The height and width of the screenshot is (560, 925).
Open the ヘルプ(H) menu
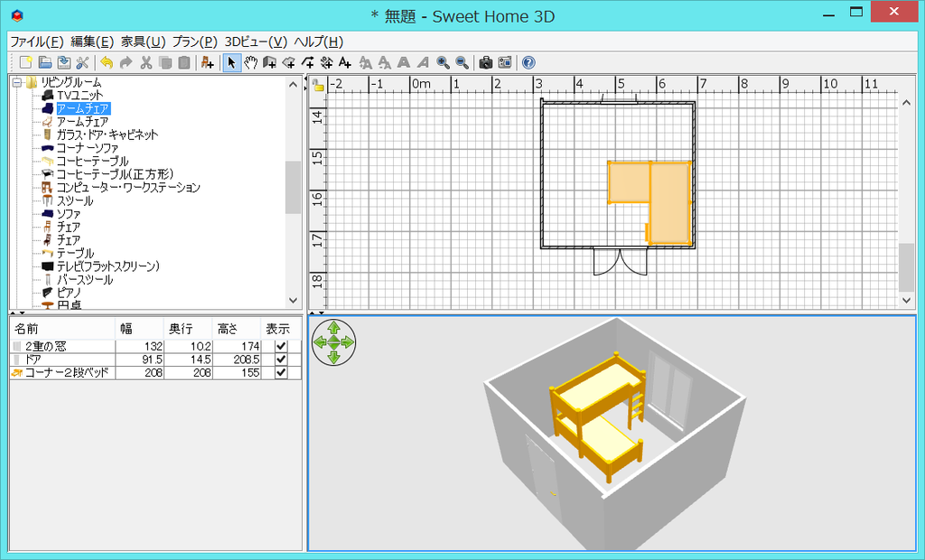point(319,42)
